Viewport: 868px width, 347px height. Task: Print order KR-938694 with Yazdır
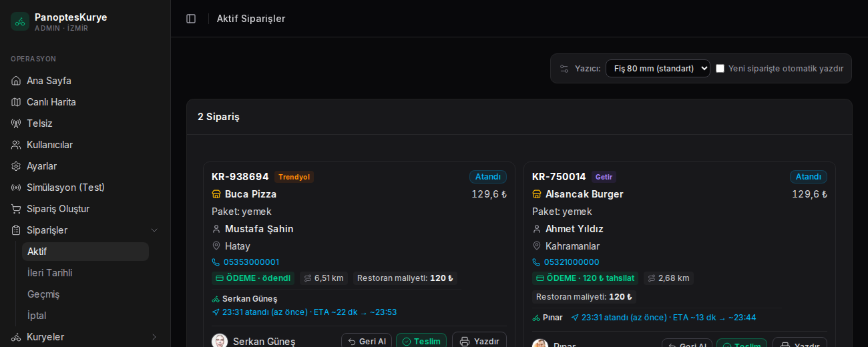(479, 341)
